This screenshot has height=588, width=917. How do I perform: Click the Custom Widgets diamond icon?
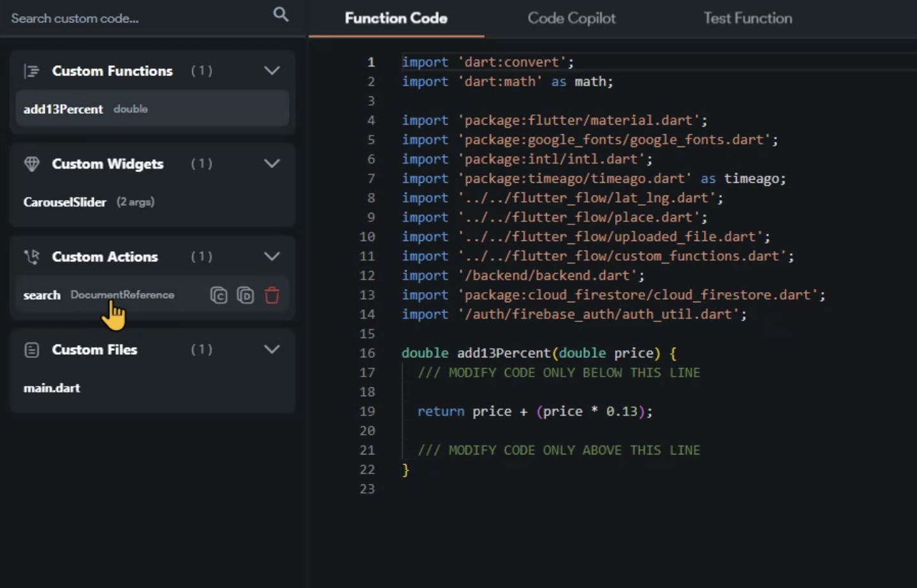point(31,164)
